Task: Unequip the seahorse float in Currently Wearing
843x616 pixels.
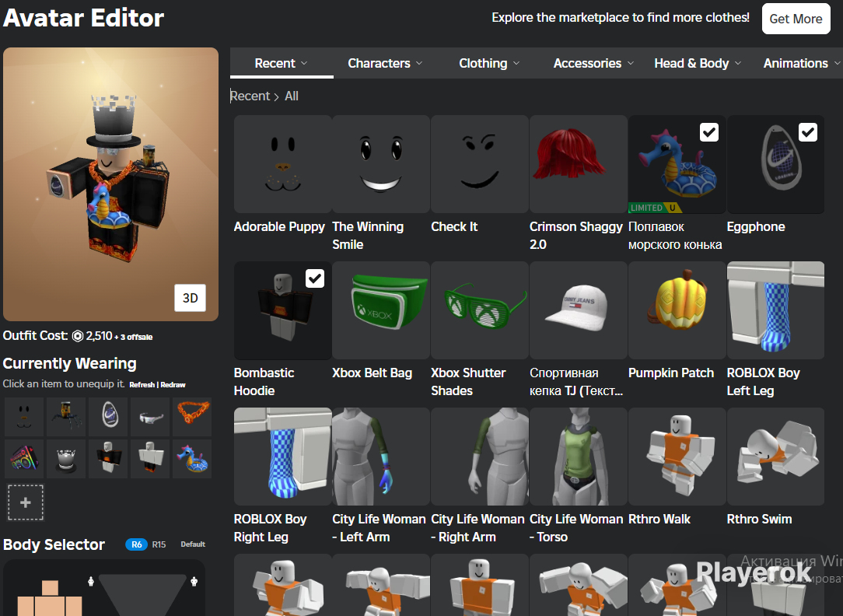Action: tap(192, 459)
